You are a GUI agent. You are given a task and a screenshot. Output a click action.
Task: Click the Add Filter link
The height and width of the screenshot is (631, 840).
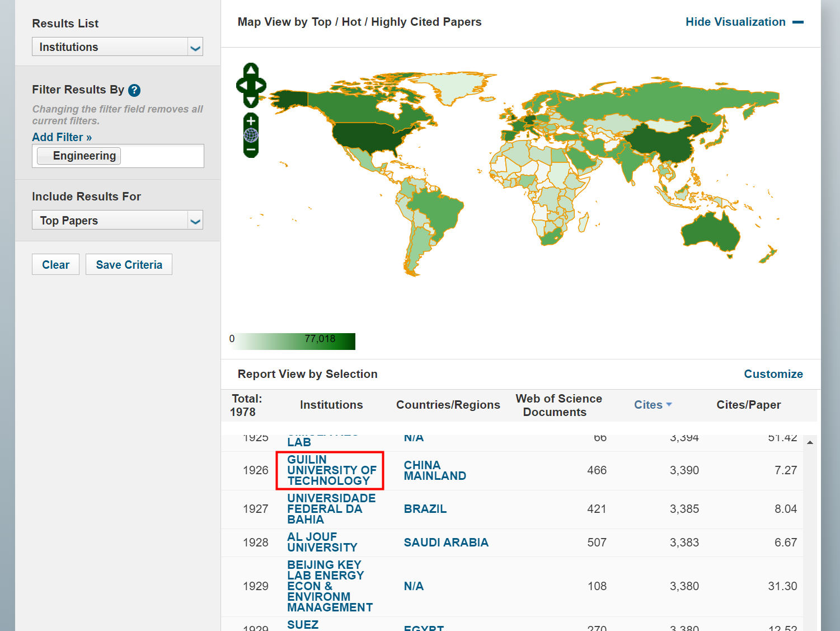(x=62, y=137)
